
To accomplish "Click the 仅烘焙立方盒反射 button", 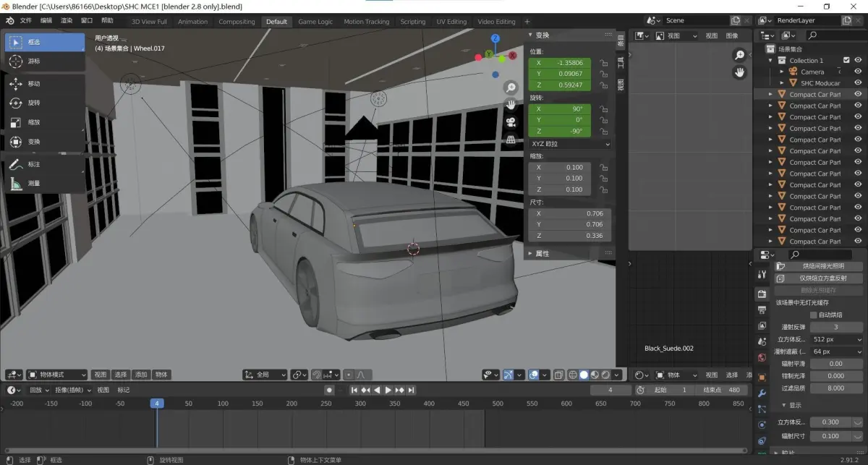I will (820, 278).
